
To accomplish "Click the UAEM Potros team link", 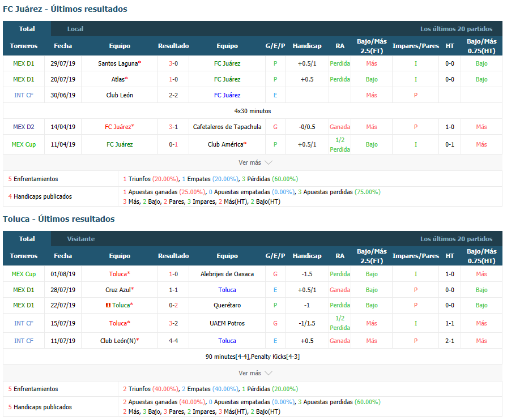I will tap(227, 323).
